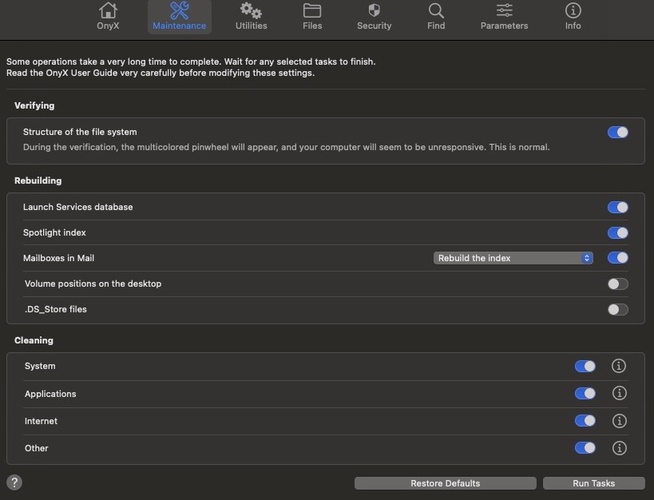Turn off Launch Services database toggle
Image resolution: width=654 pixels, height=500 pixels.
click(x=618, y=207)
